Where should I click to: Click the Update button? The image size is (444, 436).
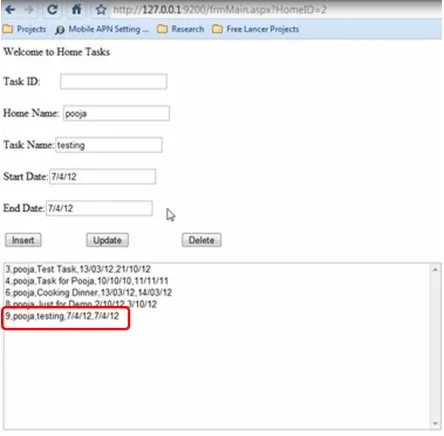[x=107, y=240]
